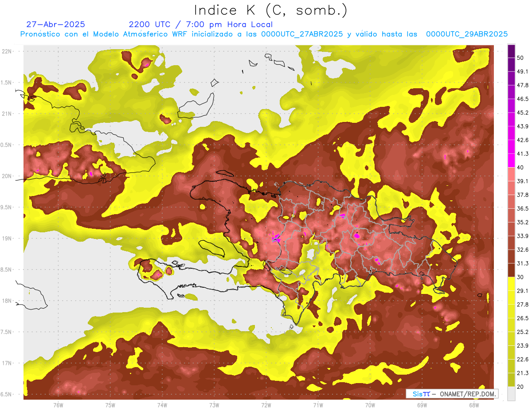Click the "72W" longitude axis label
The width and height of the screenshot is (532, 411).
tap(266, 405)
